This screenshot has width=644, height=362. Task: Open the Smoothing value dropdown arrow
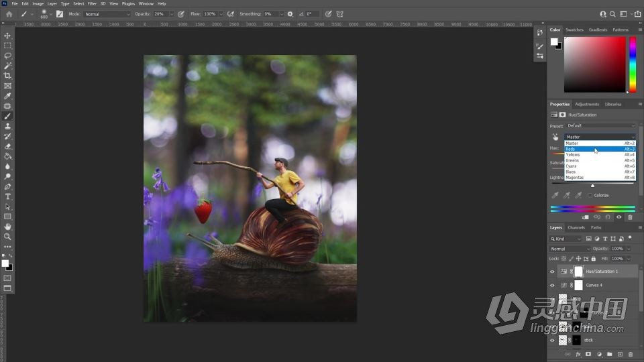[281, 14]
